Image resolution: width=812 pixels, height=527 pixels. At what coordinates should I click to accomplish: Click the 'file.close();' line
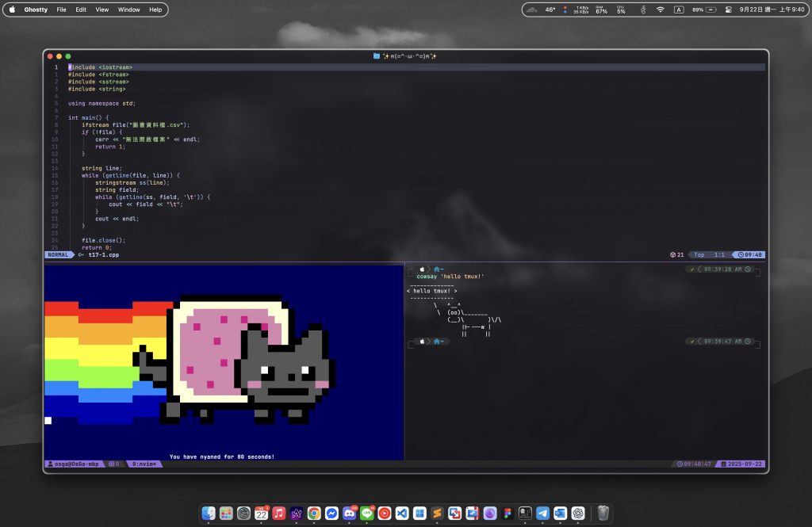click(104, 240)
